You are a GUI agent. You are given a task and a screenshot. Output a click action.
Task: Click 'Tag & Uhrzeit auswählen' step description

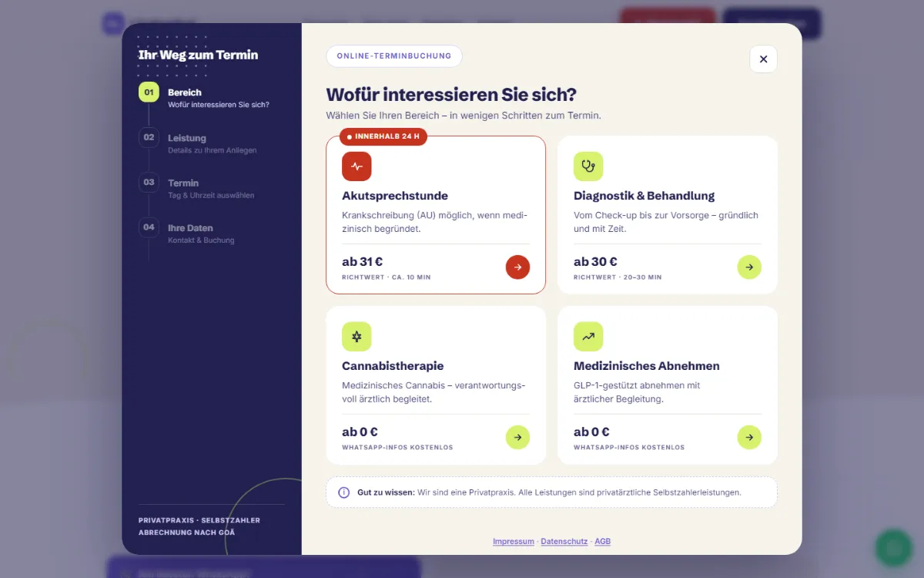(211, 195)
